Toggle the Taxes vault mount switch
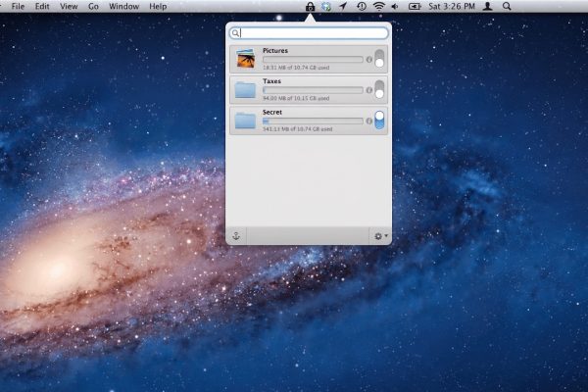Image resolution: width=588 pixels, height=392 pixels. point(379,89)
